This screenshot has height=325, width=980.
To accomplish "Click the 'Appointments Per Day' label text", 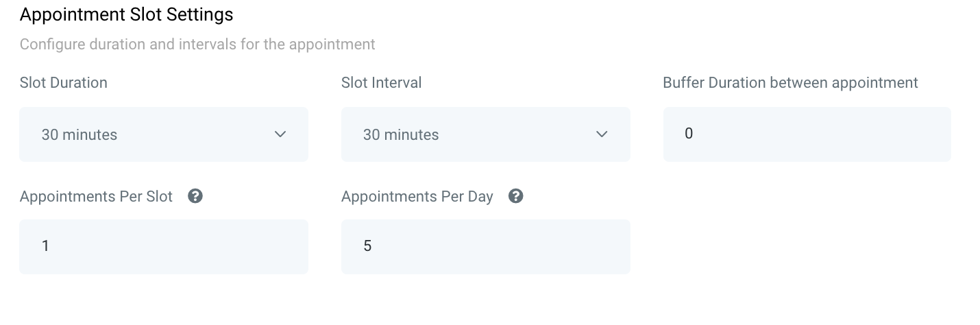I will point(417,197).
